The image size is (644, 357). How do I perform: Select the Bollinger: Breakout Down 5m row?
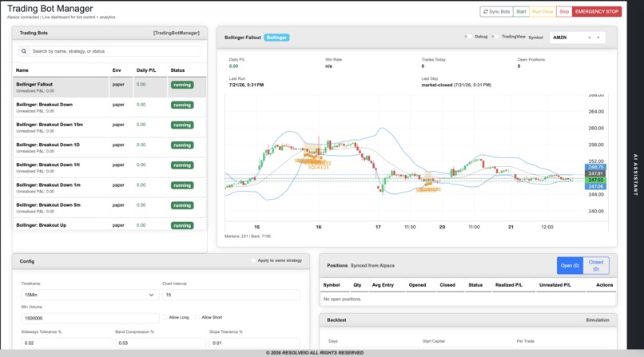[x=109, y=208]
